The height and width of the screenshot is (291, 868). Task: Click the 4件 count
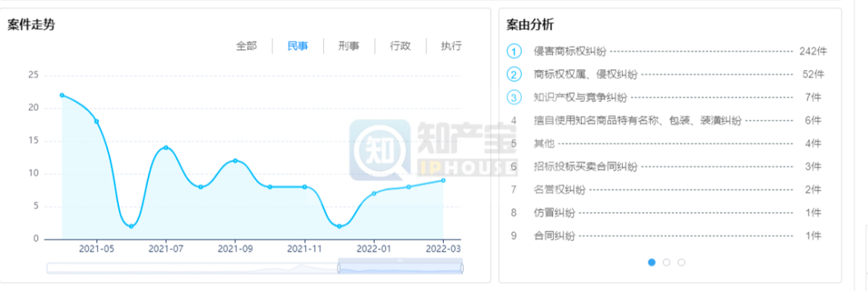pyautogui.click(x=813, y=143)
